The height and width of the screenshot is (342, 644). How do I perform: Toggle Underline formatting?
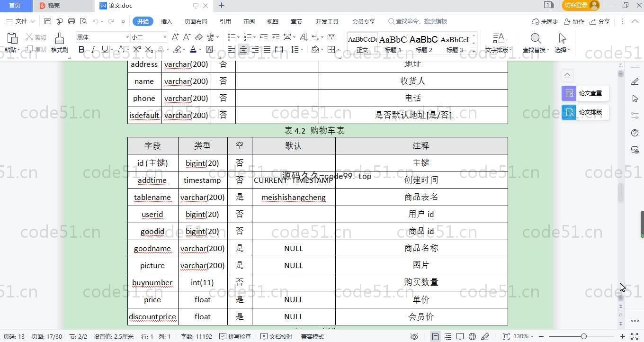click(x=105, y=49)
